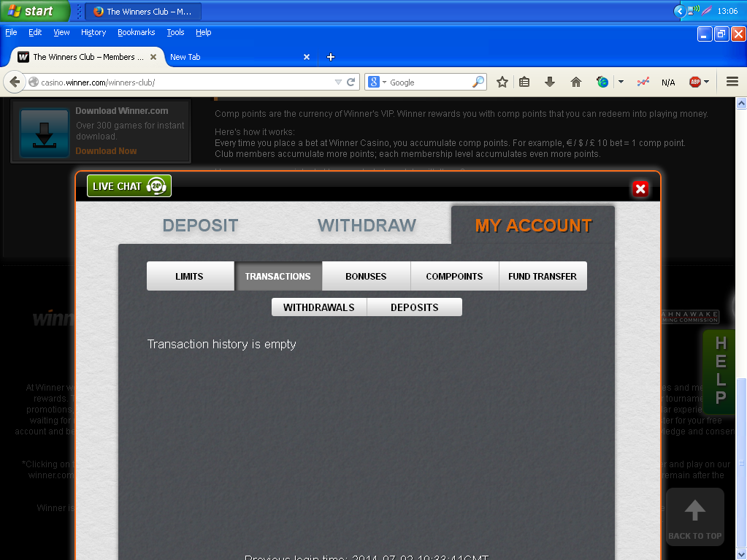Click the tray network icon
Viewport: 747px width, 560px height.
693,10
